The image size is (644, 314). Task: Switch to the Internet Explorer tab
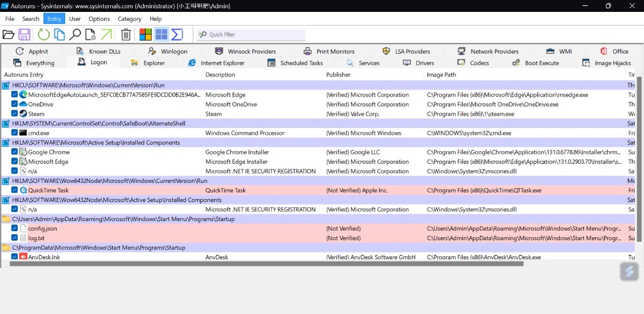click(x=216, y=63)
